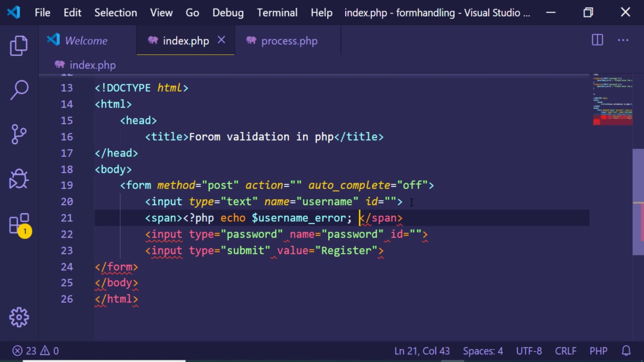The width and height of the screenshot is (644, 362).
Task: Open the Debug view icon
Action: coord(19,178)
